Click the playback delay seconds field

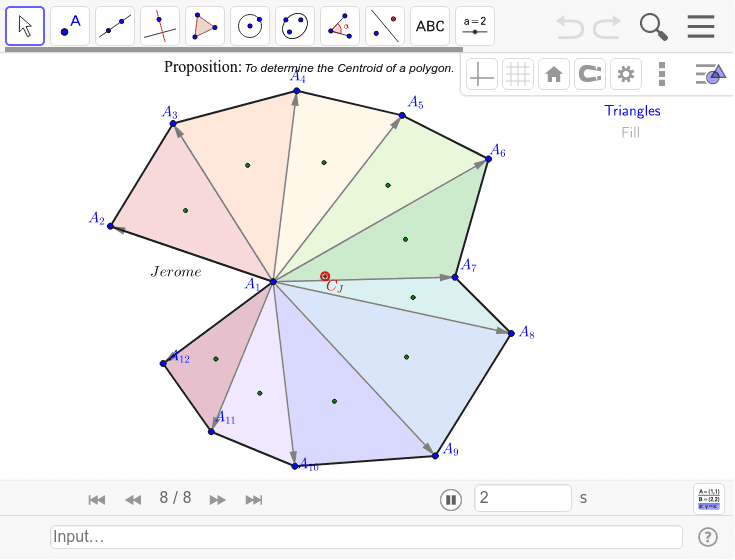523,498
